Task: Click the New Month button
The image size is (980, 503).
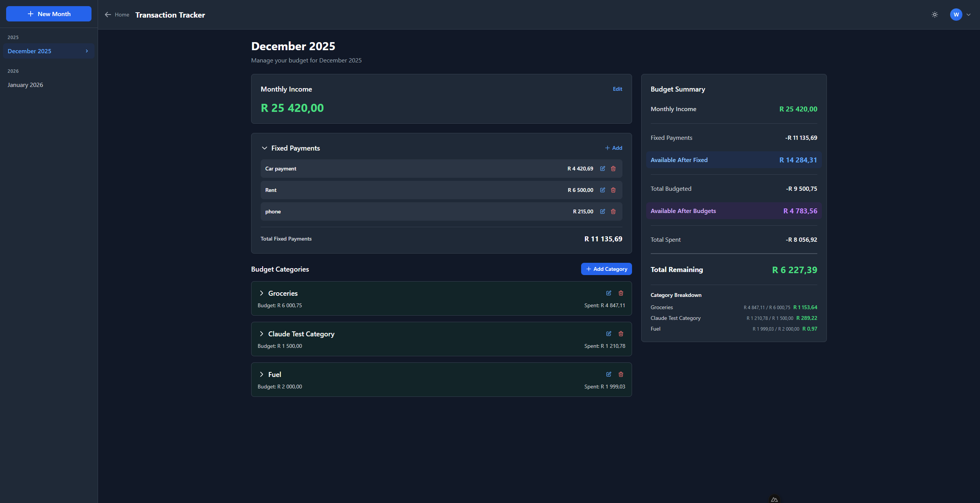Action: [x=49, y=14]
